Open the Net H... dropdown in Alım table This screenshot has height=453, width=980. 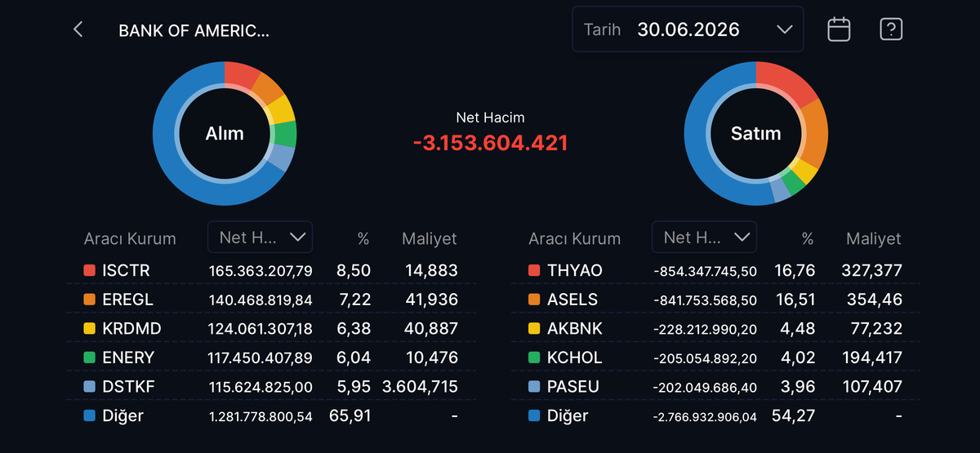[x=260, y=237]
